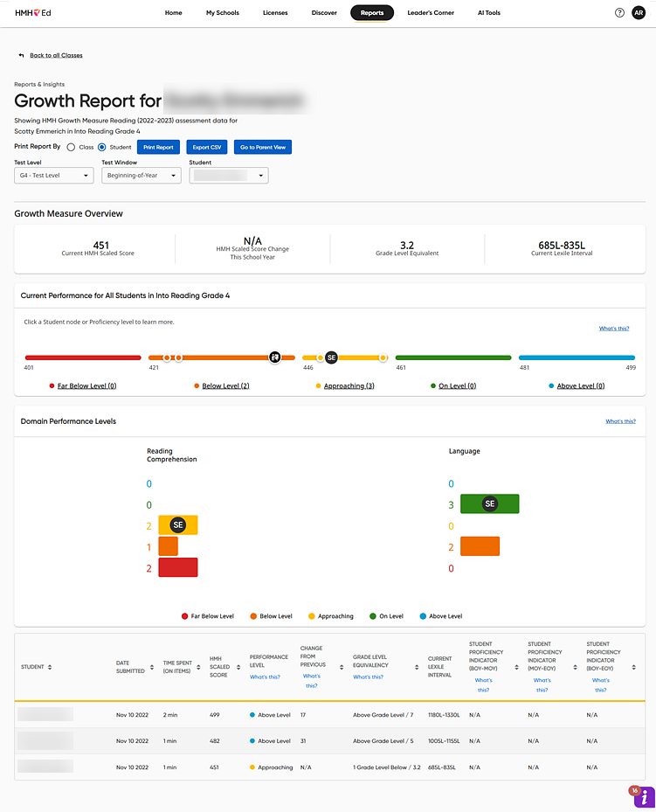The image size is (656, 812).
Task: Click the green On Level performance bar
Action: pos(453,357)
